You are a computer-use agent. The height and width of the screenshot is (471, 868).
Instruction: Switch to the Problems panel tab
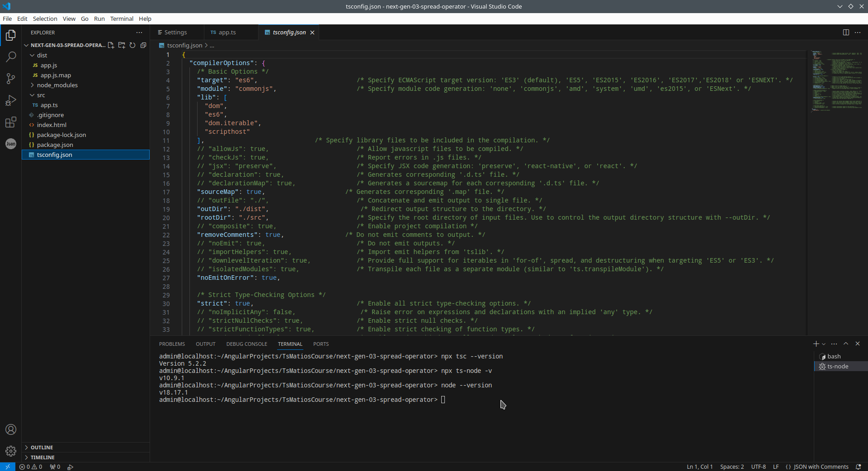point(172,344)
